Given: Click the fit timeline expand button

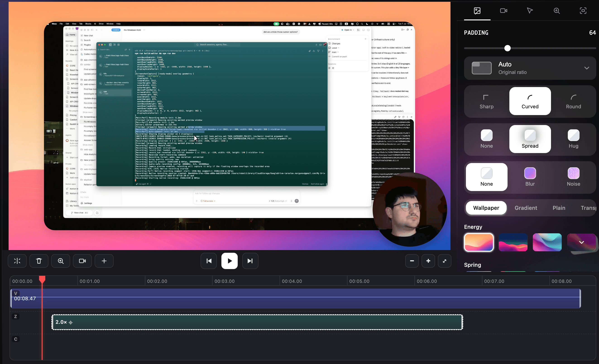Looking at the screenshot, I should 444,261.
